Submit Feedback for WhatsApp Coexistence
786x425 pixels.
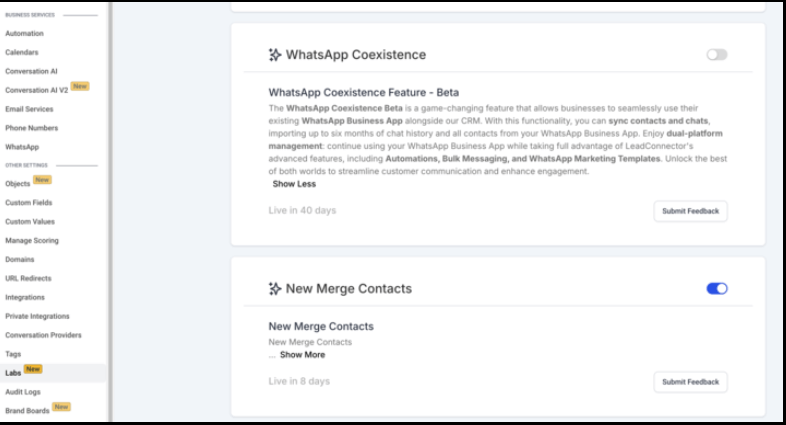pos(690,211)
